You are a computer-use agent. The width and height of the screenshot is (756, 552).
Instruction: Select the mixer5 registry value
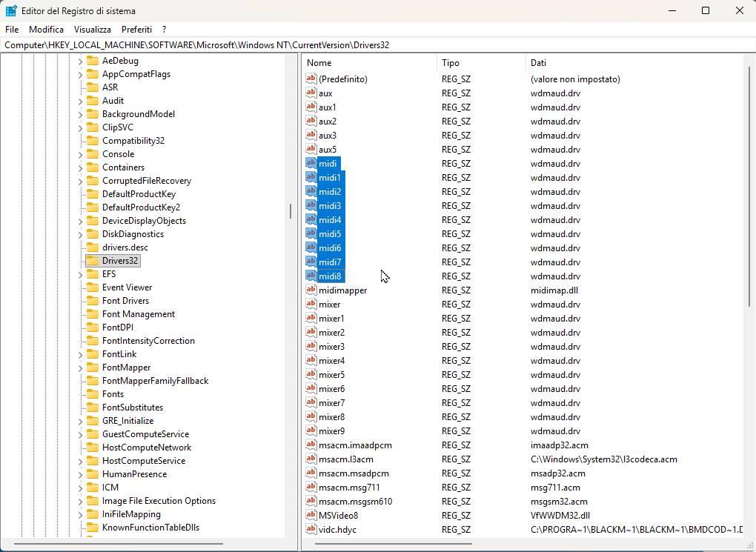click(331, 375)
